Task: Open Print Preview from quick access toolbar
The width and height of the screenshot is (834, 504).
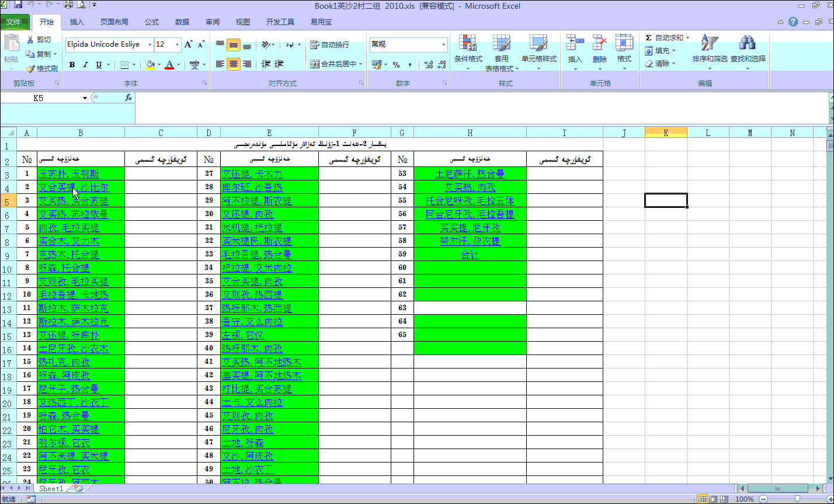Action: pos(82,5)
